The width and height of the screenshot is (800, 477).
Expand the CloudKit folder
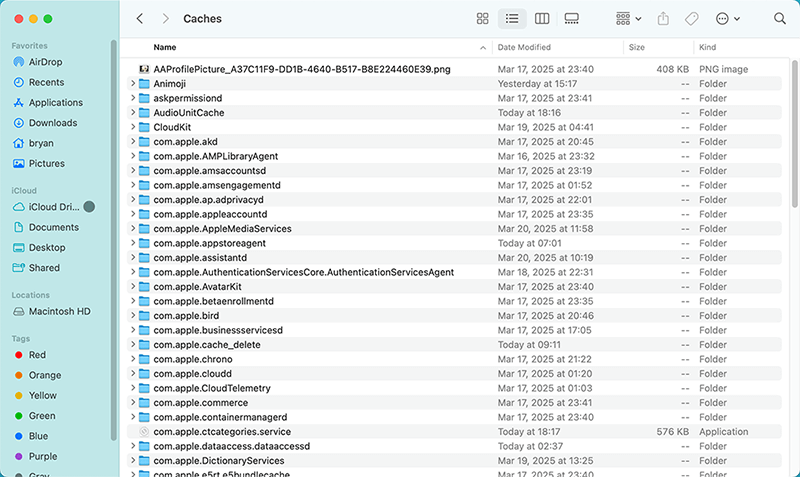pos(133,127)
